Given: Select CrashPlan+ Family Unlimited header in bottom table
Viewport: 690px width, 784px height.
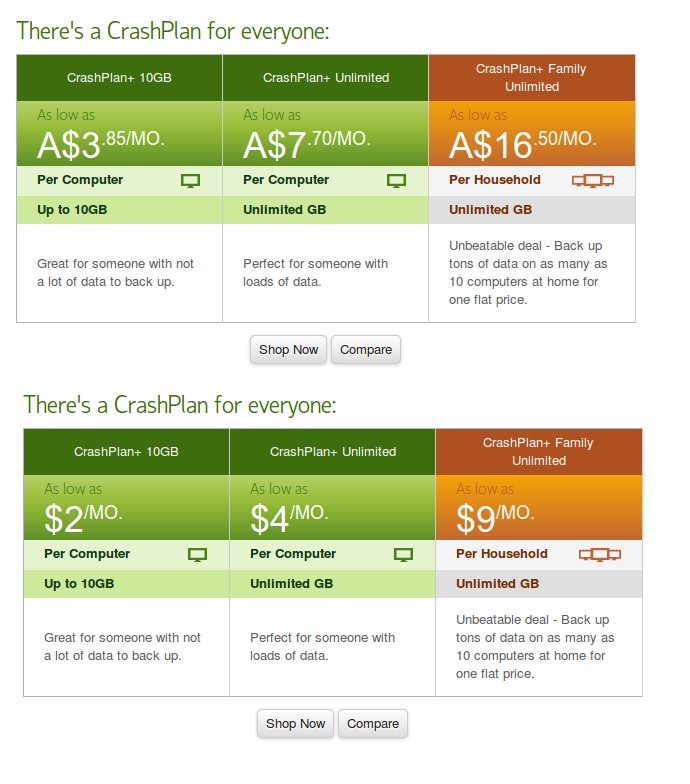Looking at the screenshot, I should tap(539, 452).
